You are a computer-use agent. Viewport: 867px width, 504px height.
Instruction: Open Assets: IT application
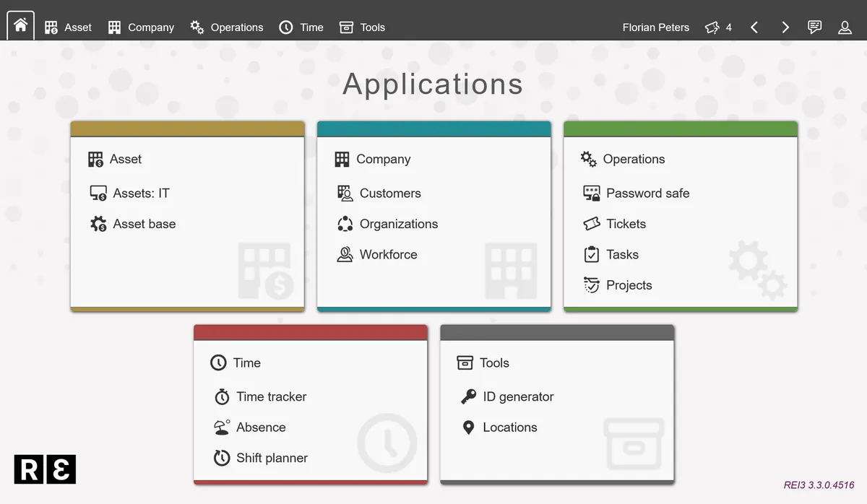point(141,194)
